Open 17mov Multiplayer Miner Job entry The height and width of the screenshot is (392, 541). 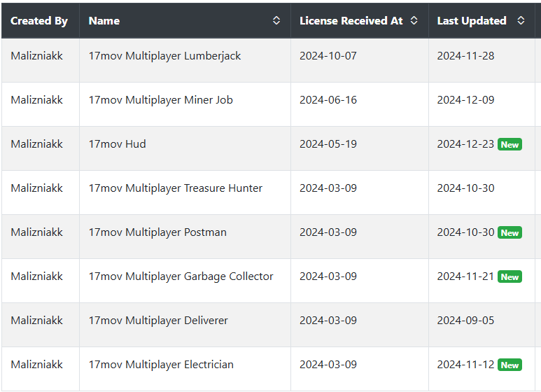tap(160, 100)
